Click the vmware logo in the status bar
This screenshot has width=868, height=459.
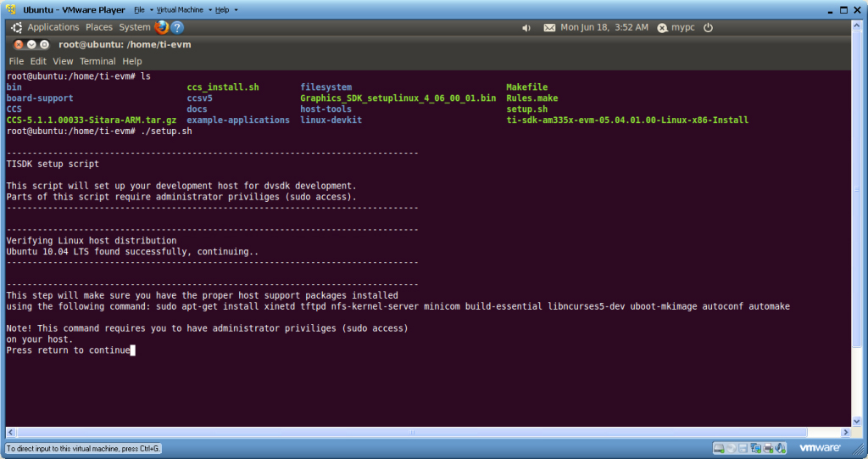[820, 448]
